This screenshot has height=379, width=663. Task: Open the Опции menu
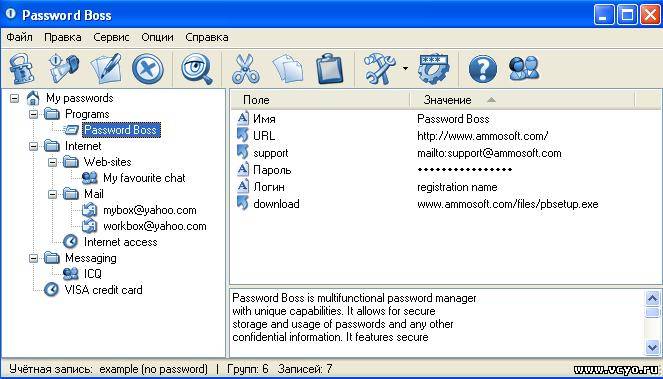click(x=157, y=37)
